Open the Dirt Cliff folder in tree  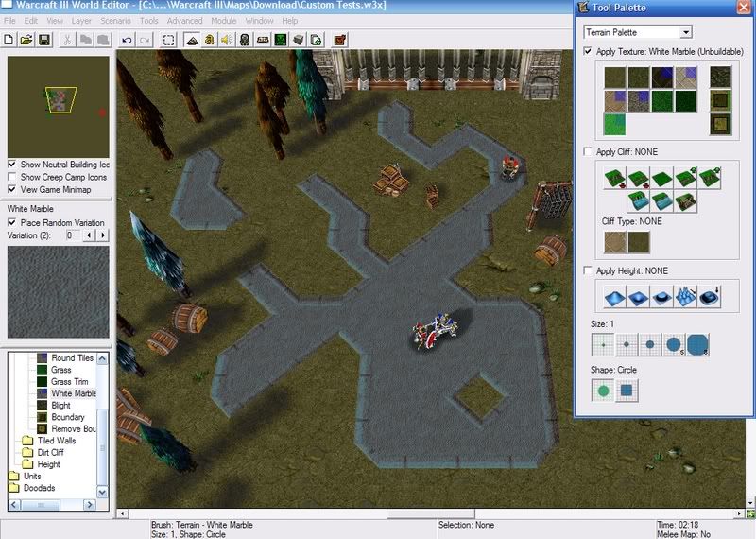pos(50,452)
